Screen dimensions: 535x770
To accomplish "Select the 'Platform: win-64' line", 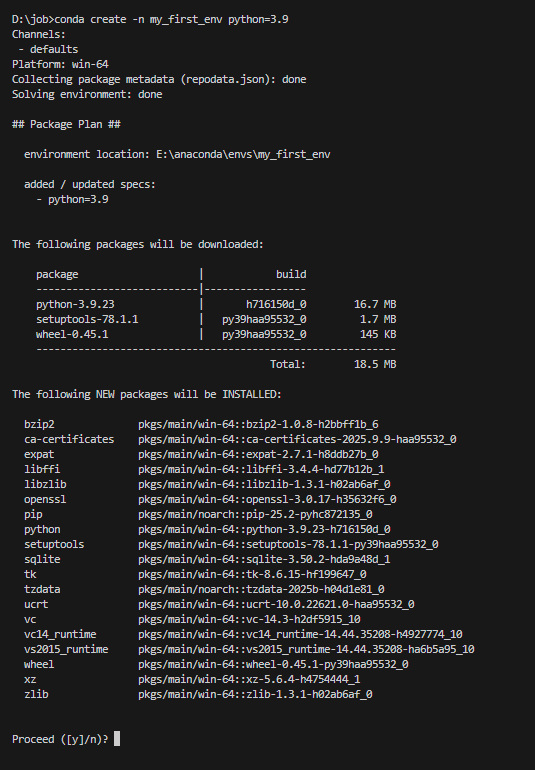I will click(x=60, y=64).
